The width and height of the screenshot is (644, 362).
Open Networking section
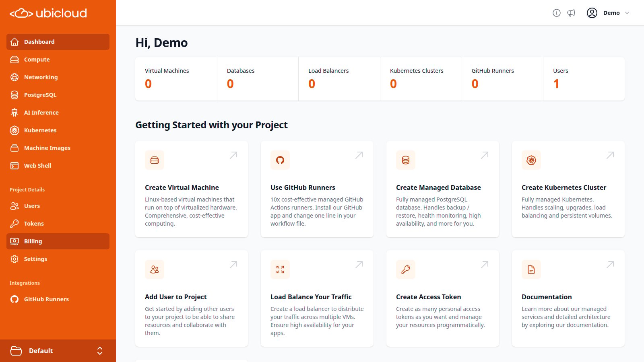(x=58, y=77)
